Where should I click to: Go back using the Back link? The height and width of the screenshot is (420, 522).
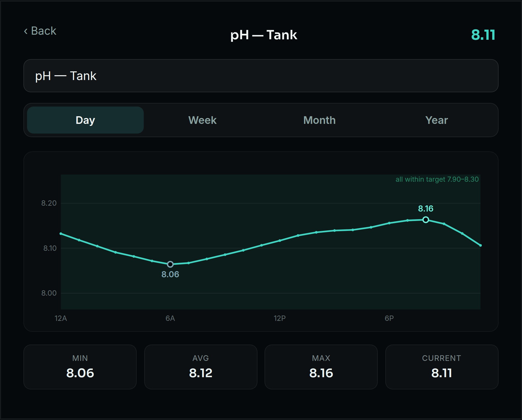40,31
